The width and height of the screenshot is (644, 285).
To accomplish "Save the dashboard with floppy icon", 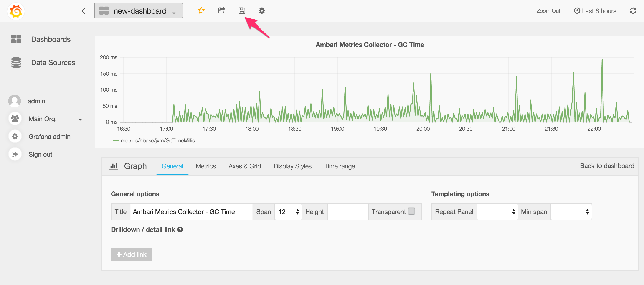I will (241, 10).
